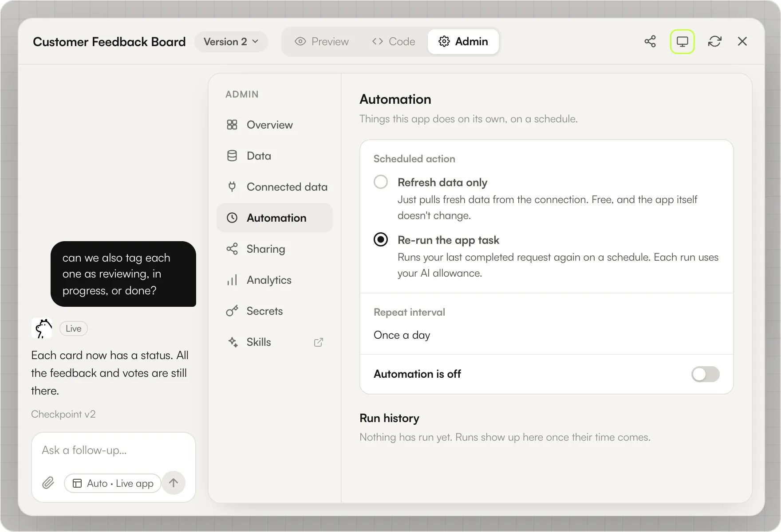This screenshot has height=532, width=781.
Task: Turn on the Automation toggle switch
Action: [x=705, y=374]
